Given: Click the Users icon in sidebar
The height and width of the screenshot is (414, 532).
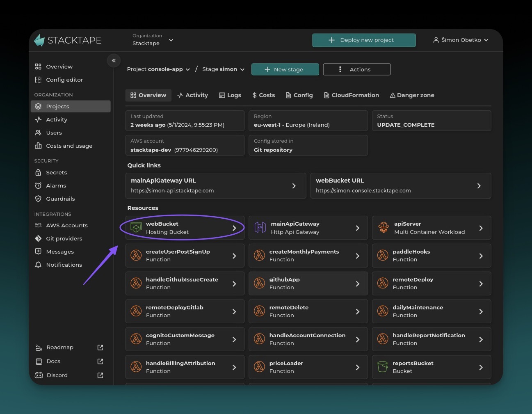Looking at the screenshot, I should 38,133.
